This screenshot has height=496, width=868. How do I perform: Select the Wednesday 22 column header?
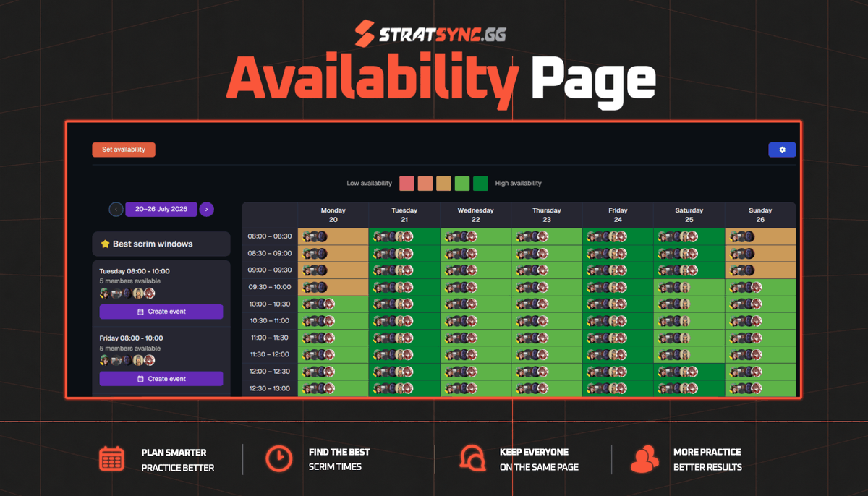(x=475, y=215)
